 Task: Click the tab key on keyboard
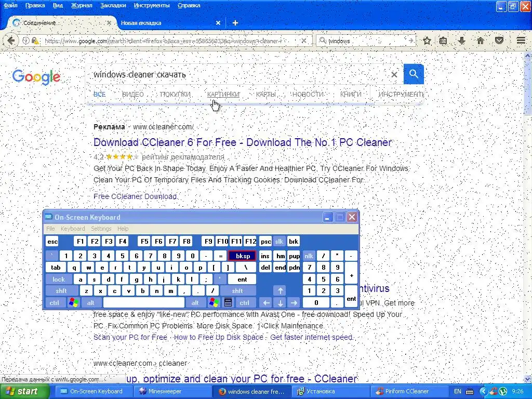(56, 268)
